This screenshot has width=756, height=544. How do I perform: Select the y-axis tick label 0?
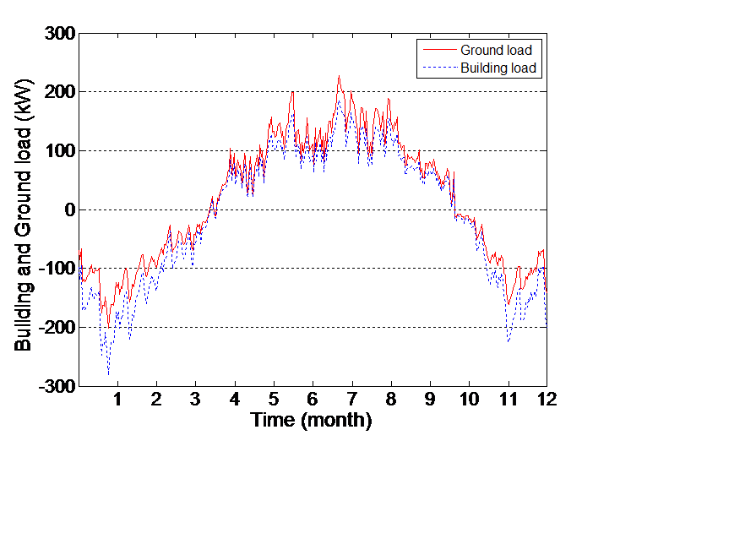[x=70, y=209]
